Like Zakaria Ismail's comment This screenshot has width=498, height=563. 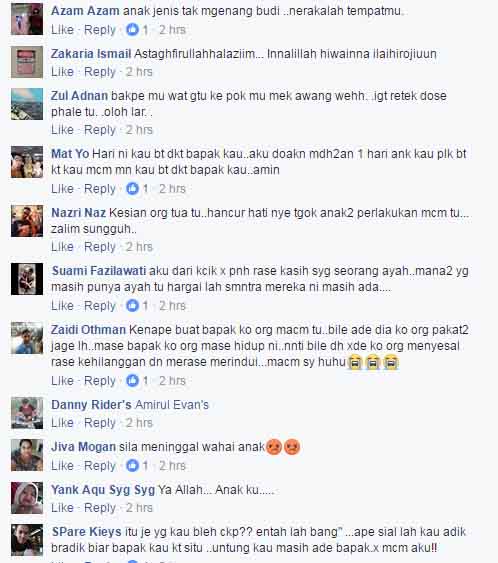[62, 72]
